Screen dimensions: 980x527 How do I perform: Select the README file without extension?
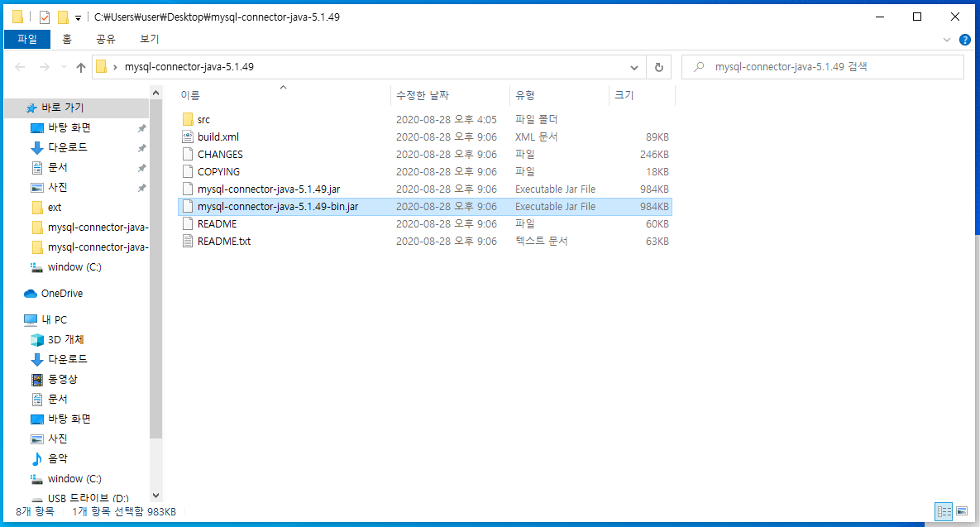pos(217,224)
